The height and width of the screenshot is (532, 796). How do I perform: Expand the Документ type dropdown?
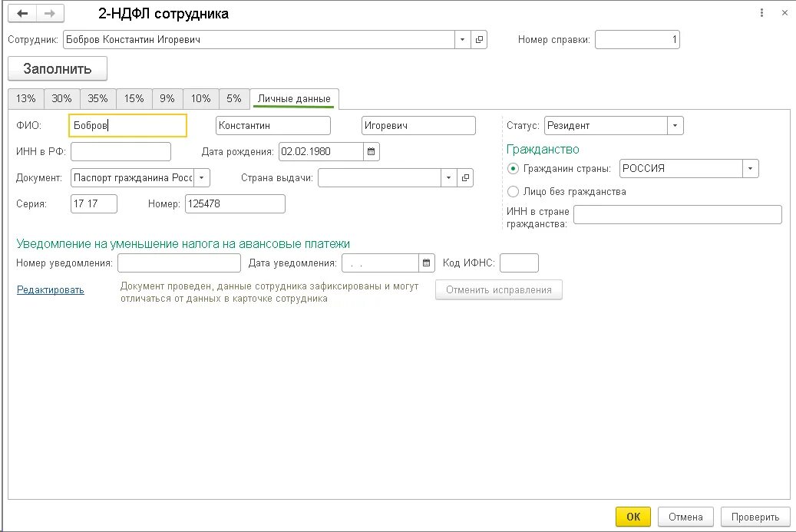click(202, 177)
